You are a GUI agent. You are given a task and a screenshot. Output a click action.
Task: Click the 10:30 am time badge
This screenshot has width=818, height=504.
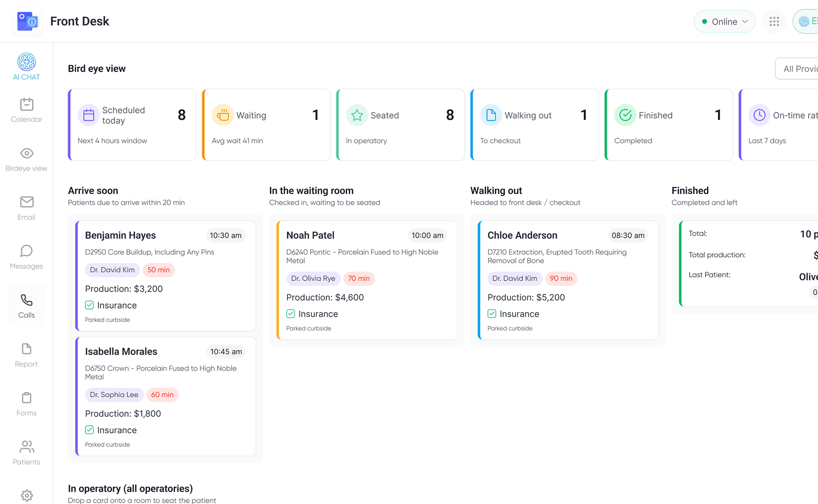[225, 235]
